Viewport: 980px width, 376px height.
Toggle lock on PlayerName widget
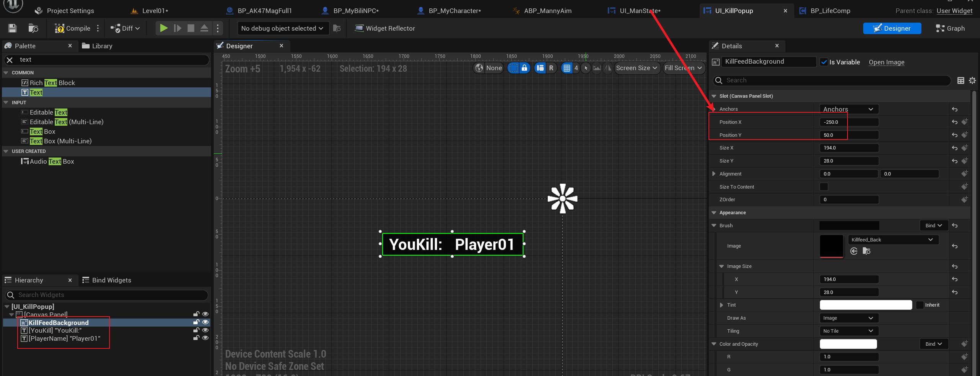tap(196, 338)
